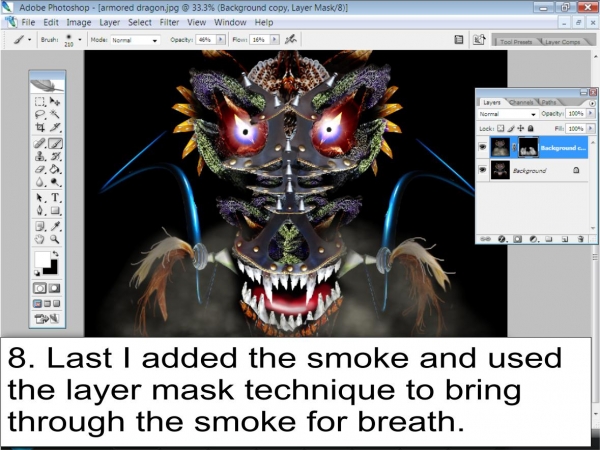Click the foreground color swatch
This screenshot has height=450, width=600.
[42, 259]
